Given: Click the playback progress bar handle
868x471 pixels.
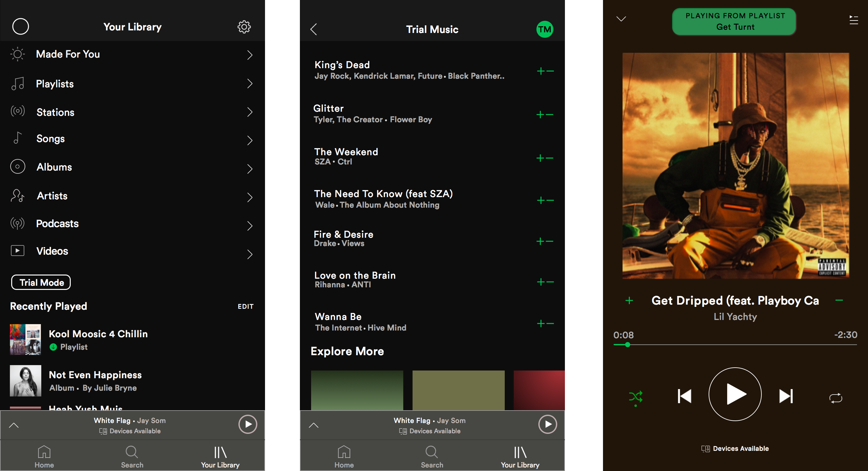Looking at the screenshot, I should pos(627,345).
